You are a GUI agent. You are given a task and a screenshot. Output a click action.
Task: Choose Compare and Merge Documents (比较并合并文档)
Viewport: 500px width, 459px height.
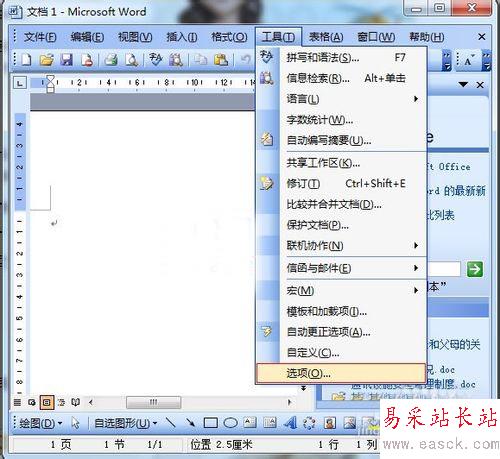click(341, 204)
